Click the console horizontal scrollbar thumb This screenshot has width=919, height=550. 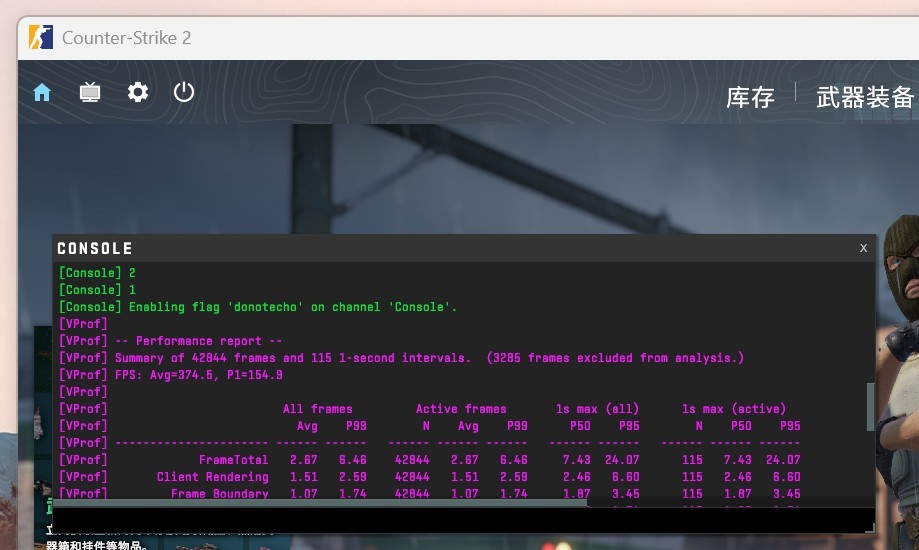320,503
